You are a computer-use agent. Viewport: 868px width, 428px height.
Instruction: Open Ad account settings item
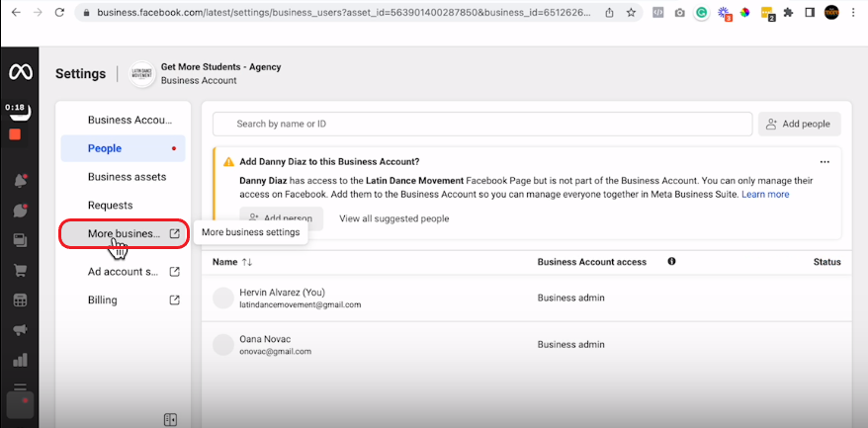pos(123,271)
